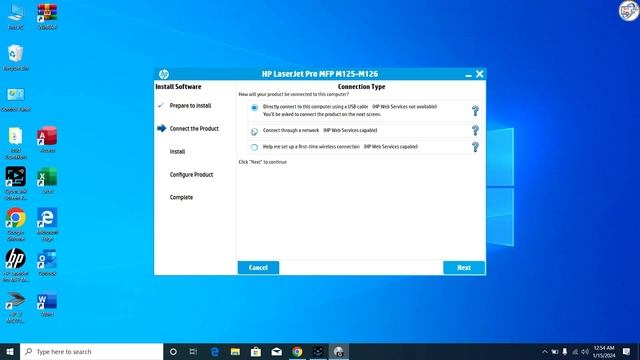Screen dimensions: 640x360
Task: Open the taskbar clock and calendar
Action: click(604, 352)
